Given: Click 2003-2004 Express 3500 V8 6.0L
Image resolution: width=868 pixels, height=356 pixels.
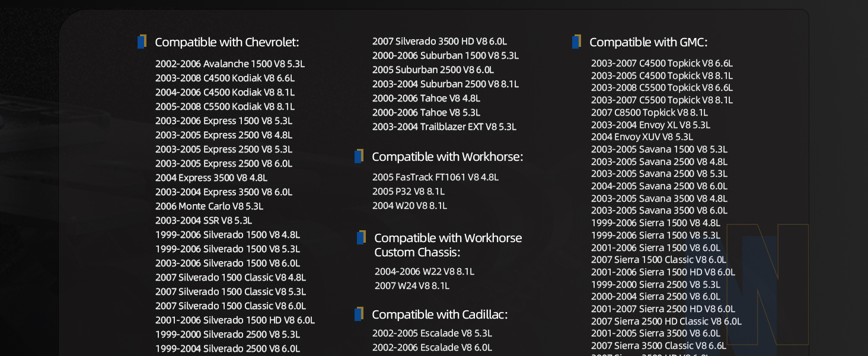Looking at the screenshot, I should pyautogui.click(x=224, y=192).
